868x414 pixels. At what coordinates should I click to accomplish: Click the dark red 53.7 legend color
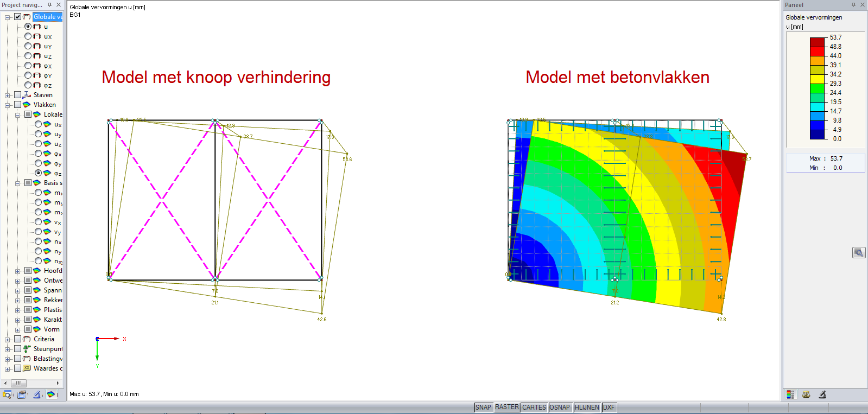(x=818, y=42)
